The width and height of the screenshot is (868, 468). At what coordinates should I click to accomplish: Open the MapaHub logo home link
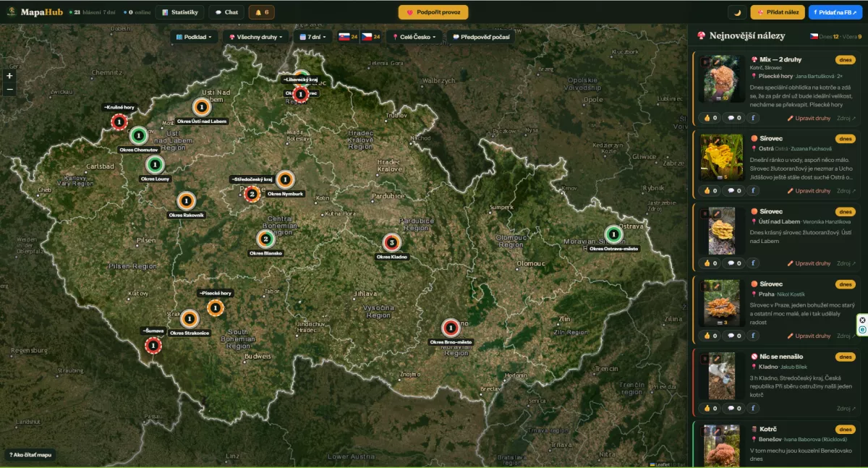coord(35,12)
